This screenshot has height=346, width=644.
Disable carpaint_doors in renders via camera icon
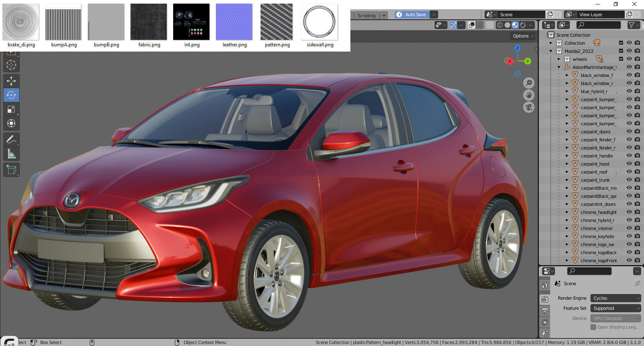click(637, 132)
